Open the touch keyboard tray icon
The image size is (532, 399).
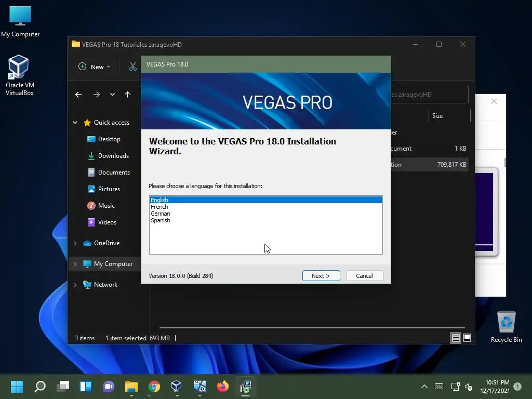click(x=438, y=387)
